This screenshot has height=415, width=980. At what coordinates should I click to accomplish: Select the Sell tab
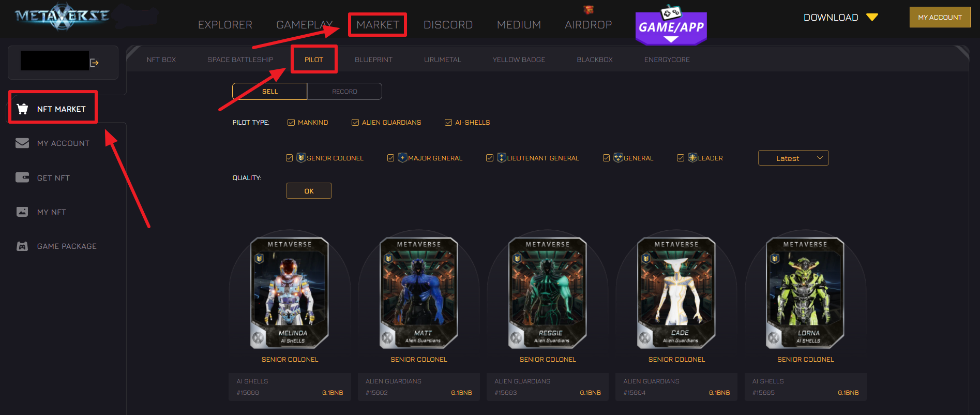pos(270,91)
